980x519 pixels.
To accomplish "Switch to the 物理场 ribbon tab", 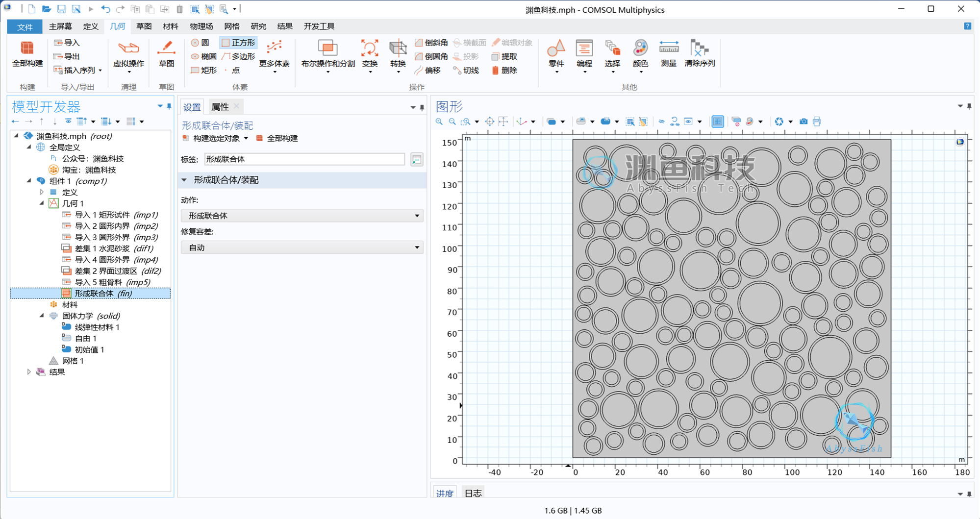I will click(201, 26).
